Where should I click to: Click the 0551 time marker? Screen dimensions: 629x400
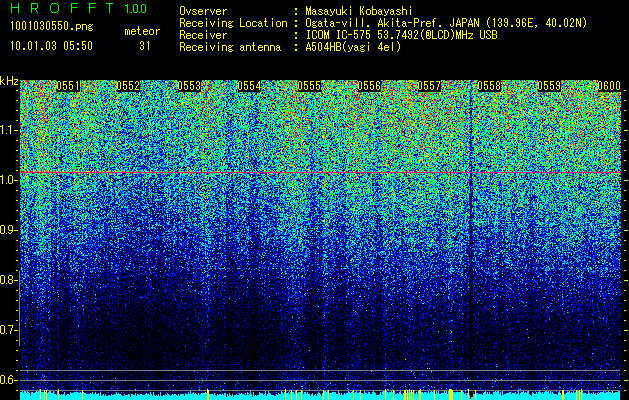tap(68, 86)
